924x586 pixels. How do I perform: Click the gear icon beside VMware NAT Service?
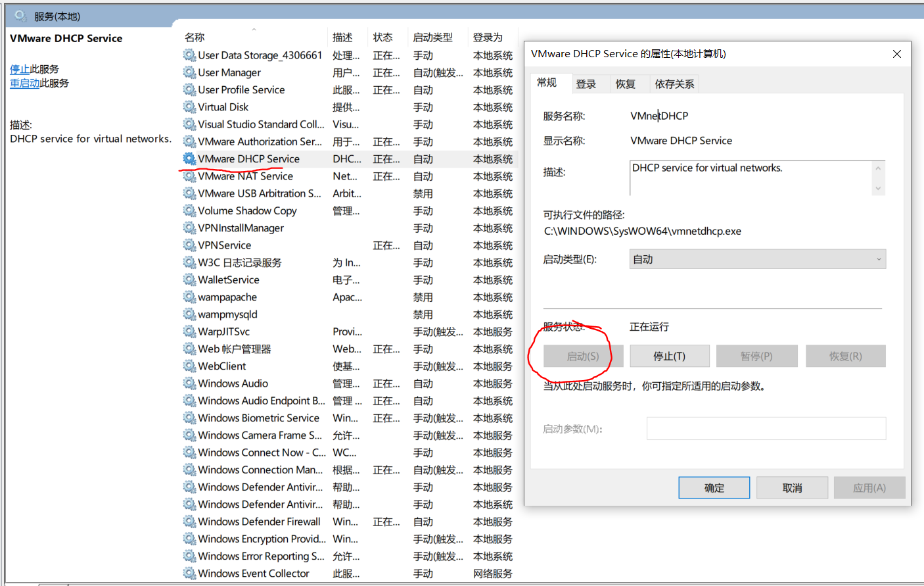point(190,176)
